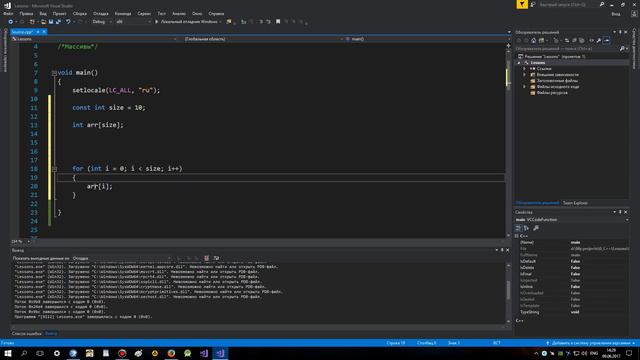Click the feedback notification filter icon
The width and height of the screenshot is (640, 360).
[x=522, y=4]
